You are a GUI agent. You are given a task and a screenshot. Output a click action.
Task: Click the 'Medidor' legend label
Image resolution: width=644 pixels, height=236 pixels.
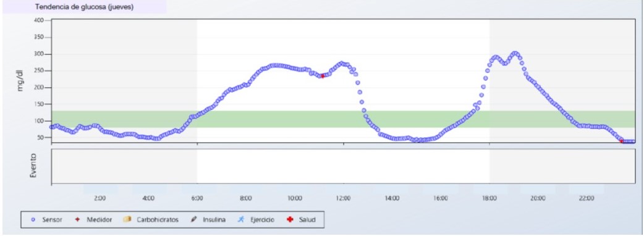[99, 220]
